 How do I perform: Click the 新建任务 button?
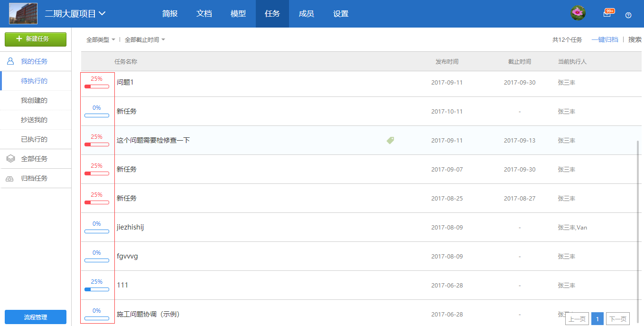36,39
